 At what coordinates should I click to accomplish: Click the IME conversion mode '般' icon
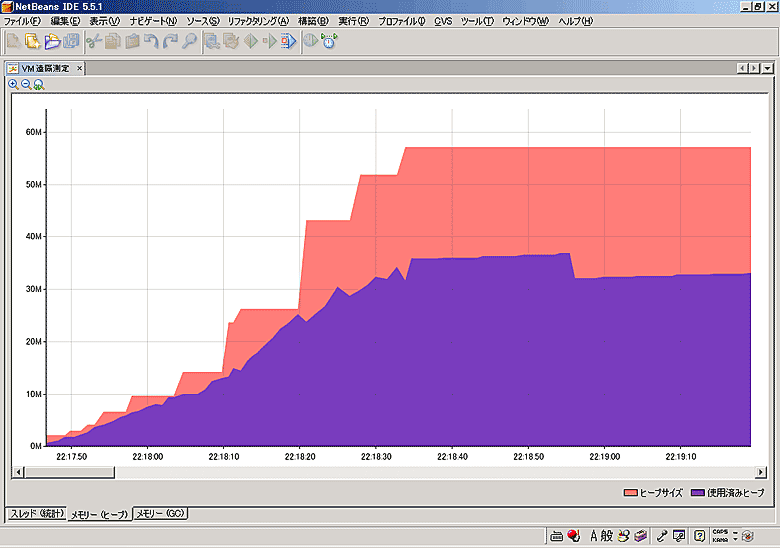[x=606, y=536]
